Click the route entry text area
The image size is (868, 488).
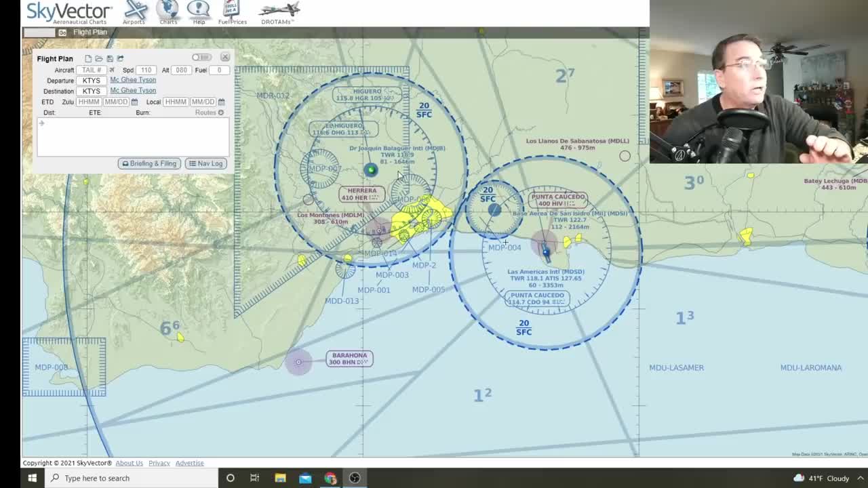tap(133, 138)
